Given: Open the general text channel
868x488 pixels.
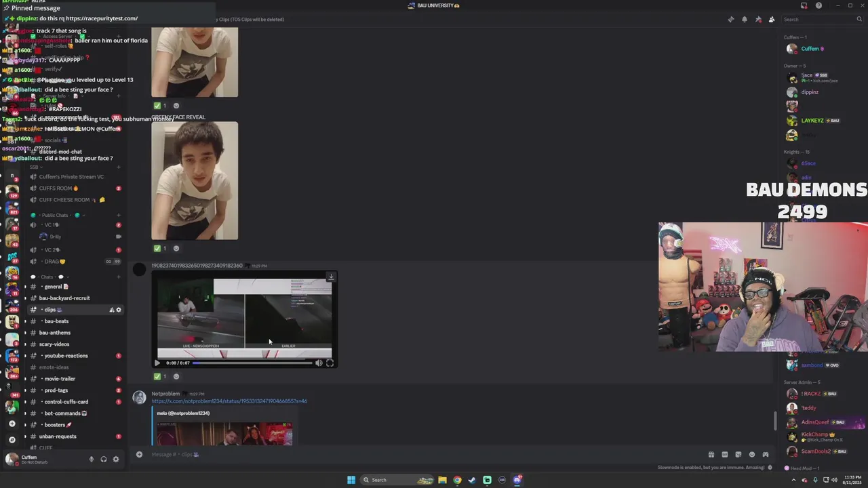Looking at the screenshot, I should click(75, 287).
